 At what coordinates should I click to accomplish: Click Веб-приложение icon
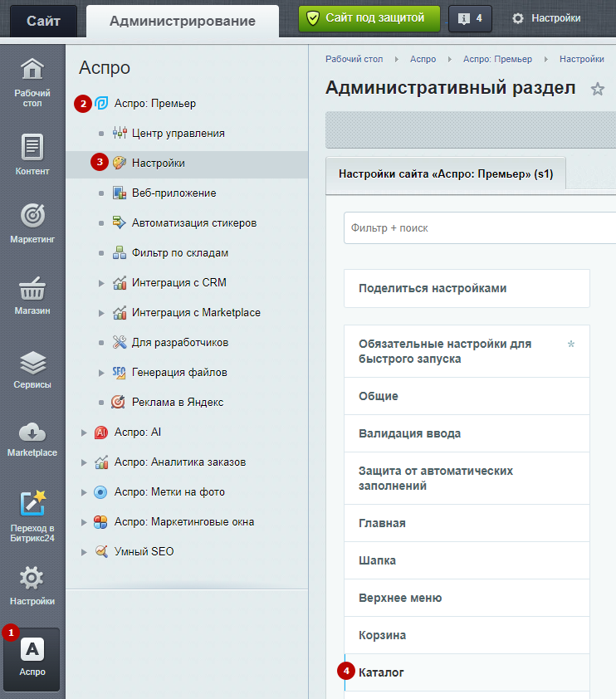pyautogui.click(x=119, y=193)
